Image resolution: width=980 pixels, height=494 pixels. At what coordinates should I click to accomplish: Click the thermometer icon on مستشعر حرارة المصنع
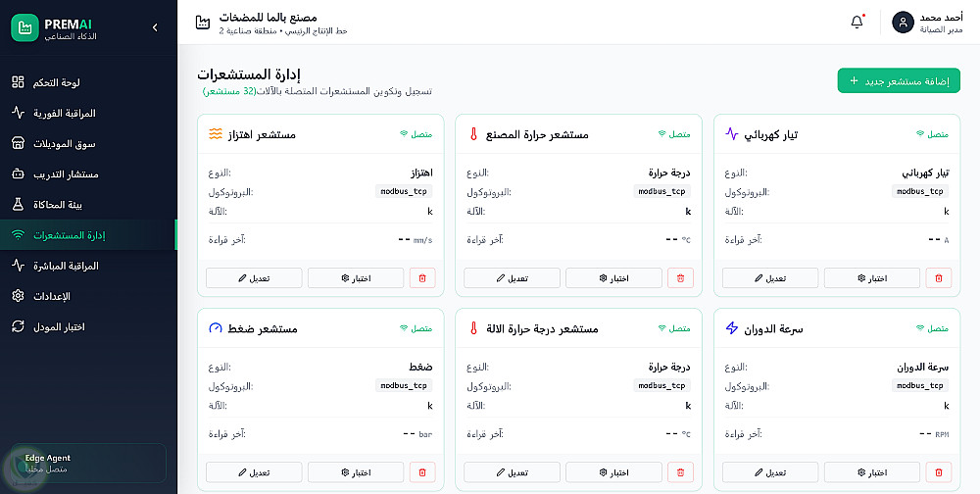pos(473,134)
